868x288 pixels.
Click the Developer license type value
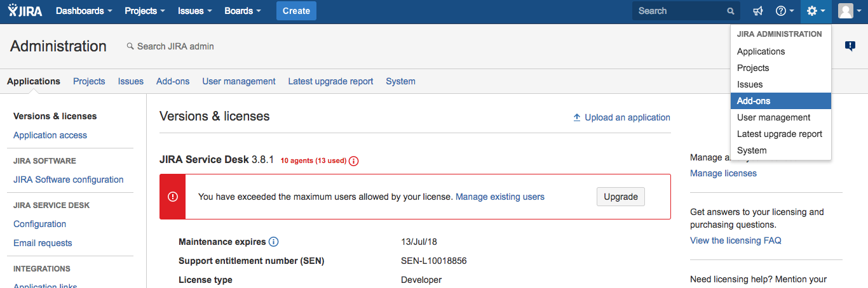click(x=421, y=280)
